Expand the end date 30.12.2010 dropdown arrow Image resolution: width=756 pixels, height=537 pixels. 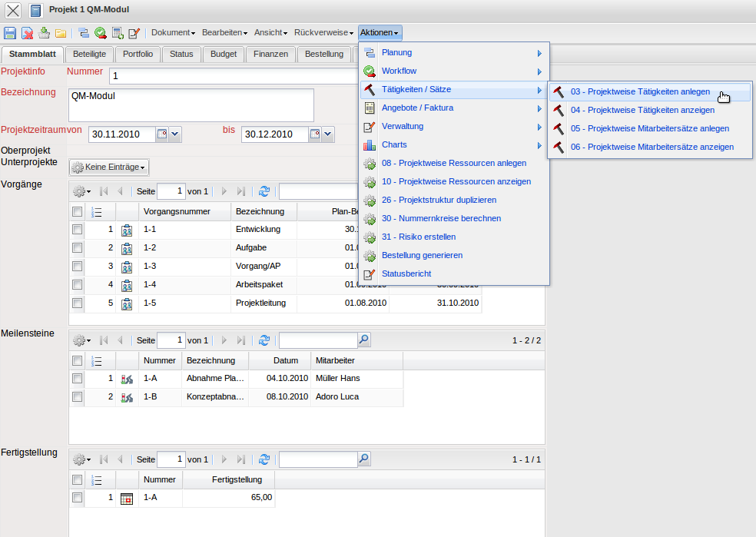point(328,134)
